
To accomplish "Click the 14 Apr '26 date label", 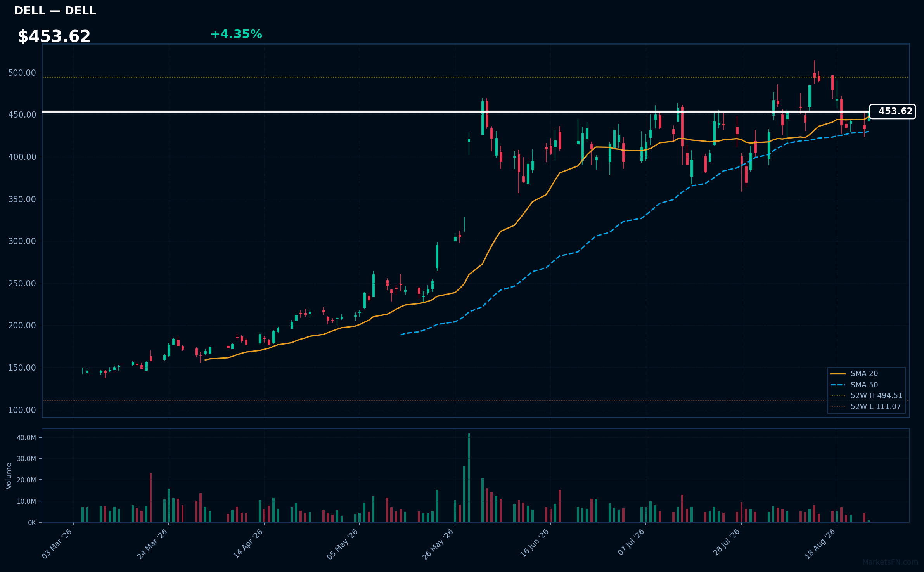I will [x=248, y=544].
